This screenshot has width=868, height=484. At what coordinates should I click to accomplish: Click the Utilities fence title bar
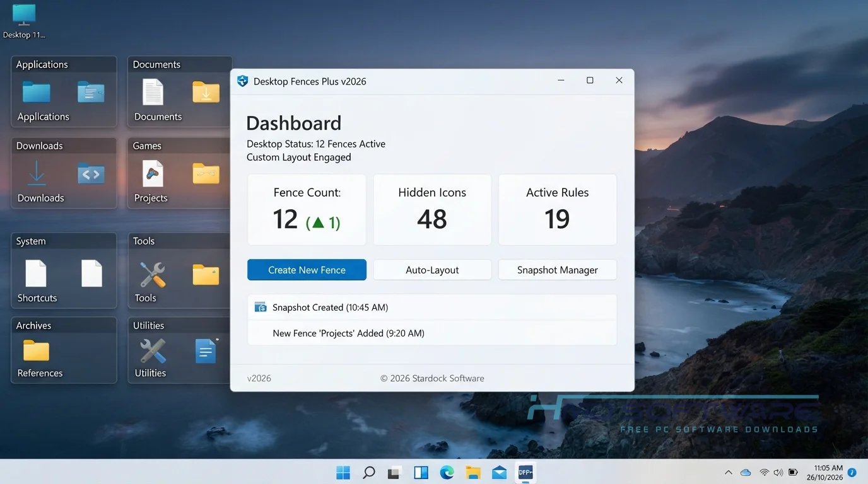pos(179,325)
